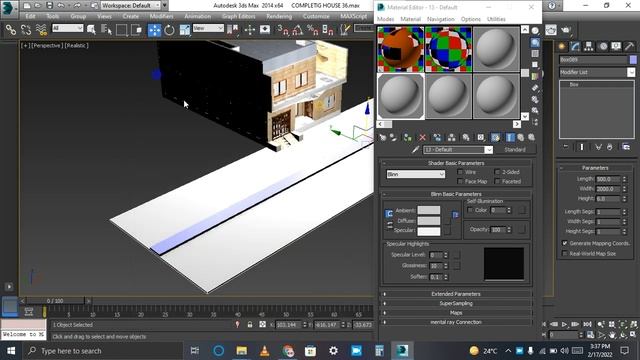
Task: Open the Workspace: Default dropdown
Action: 131,5
